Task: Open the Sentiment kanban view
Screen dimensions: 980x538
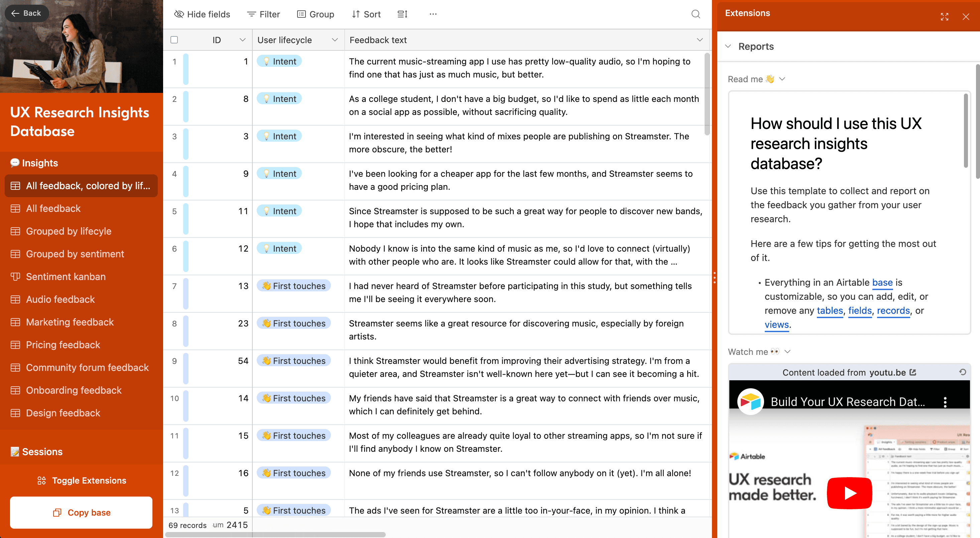Action: click(66, 276)
